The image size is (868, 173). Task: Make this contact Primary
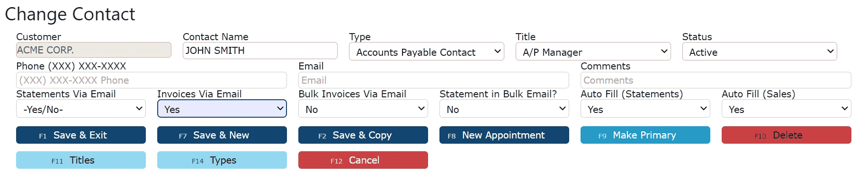[645, 135]
